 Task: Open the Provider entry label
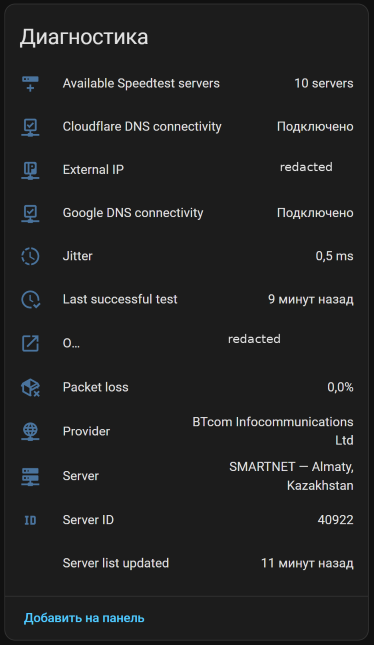86,432
